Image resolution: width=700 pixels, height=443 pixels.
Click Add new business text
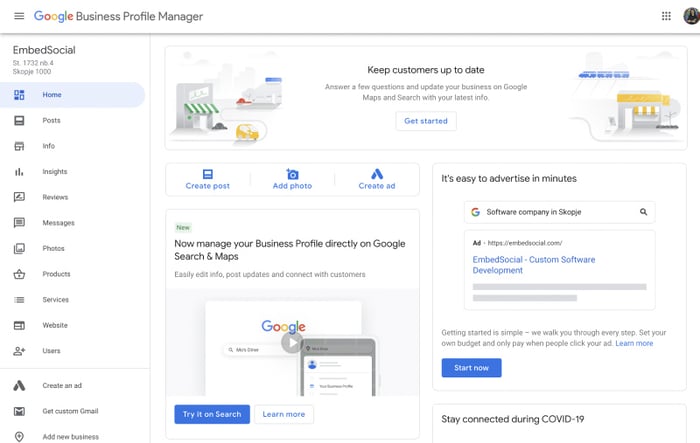pos(71,437)
